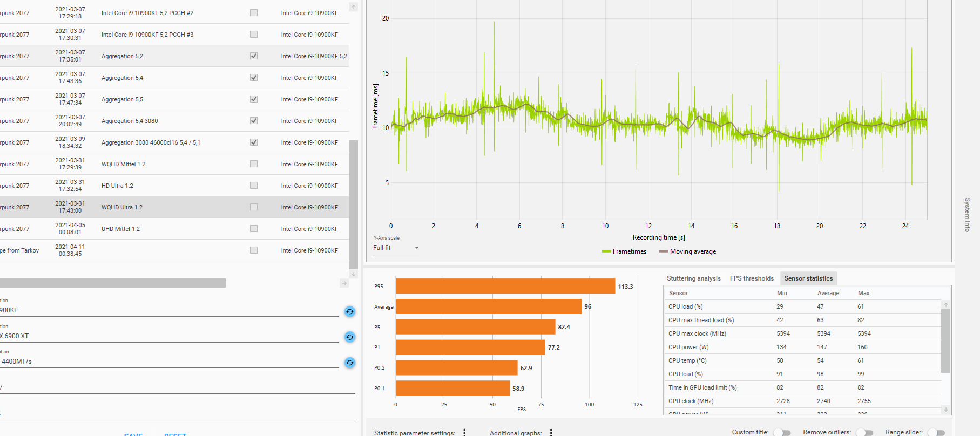
Task: Click the Frametimes legend entry
Action: point(624,251)
